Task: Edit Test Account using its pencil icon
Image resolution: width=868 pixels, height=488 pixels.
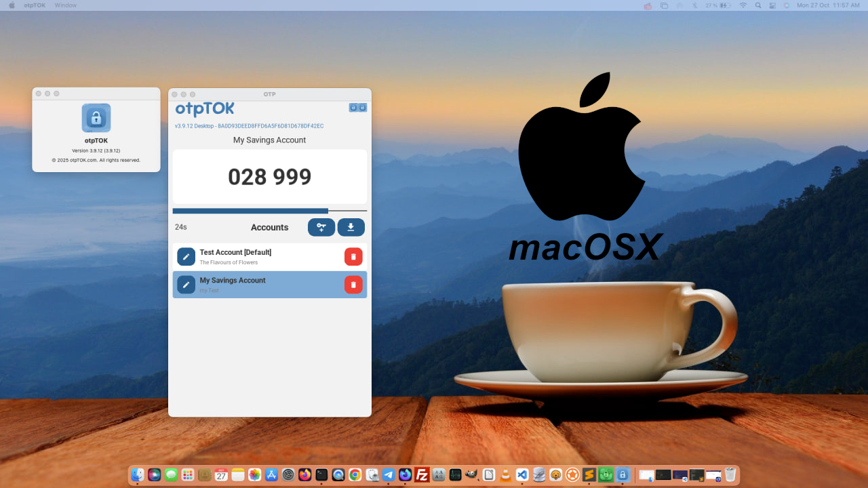Action: pos(186,256)
